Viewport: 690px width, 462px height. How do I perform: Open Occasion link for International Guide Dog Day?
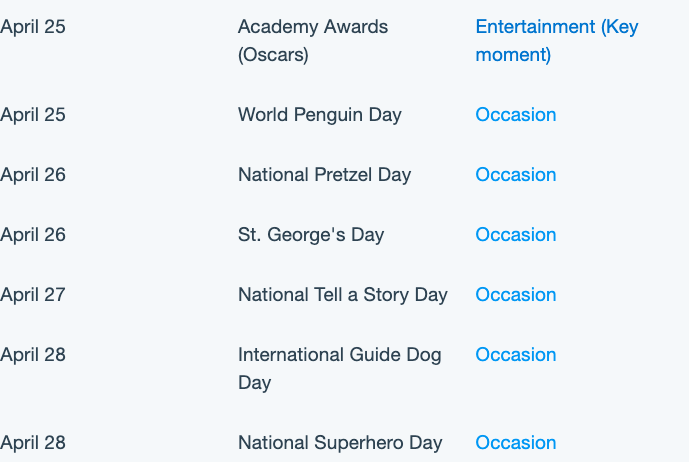(x=516, y=355)
